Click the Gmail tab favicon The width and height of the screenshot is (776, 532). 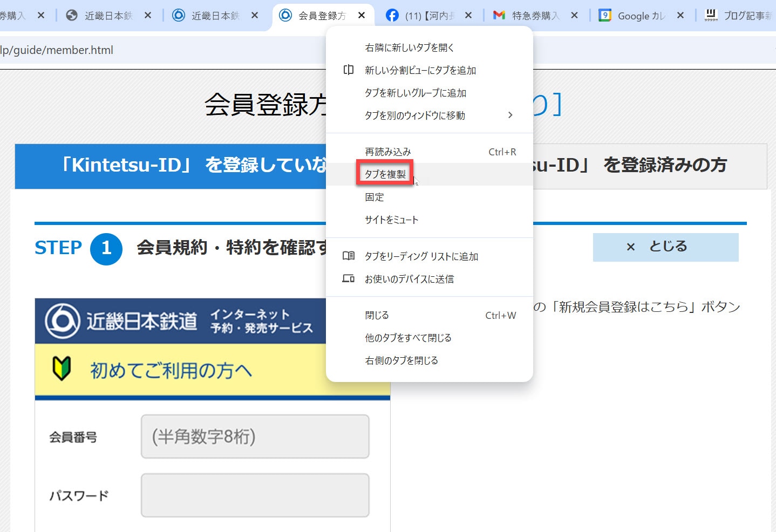499,16
